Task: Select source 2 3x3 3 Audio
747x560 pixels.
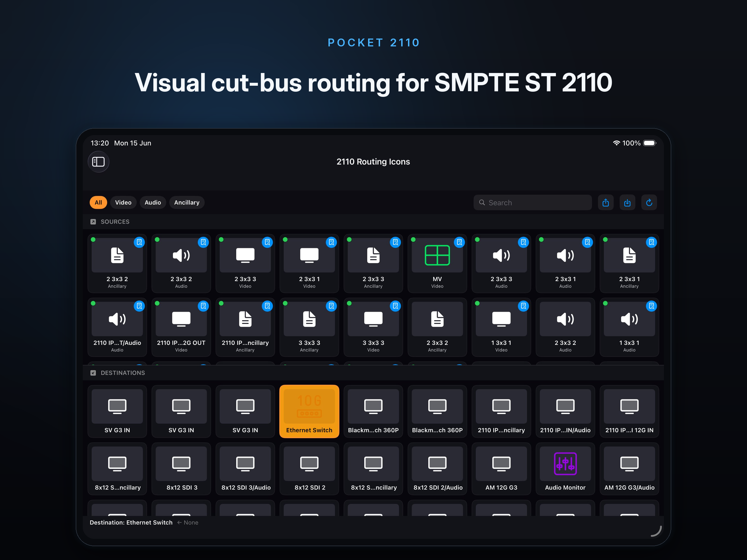Action: click(x=501, y=263)
